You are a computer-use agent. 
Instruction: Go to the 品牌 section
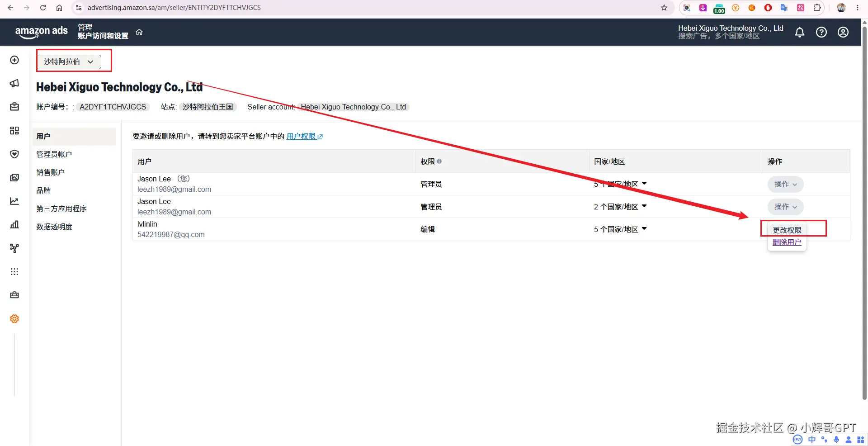tap(43, 190)
